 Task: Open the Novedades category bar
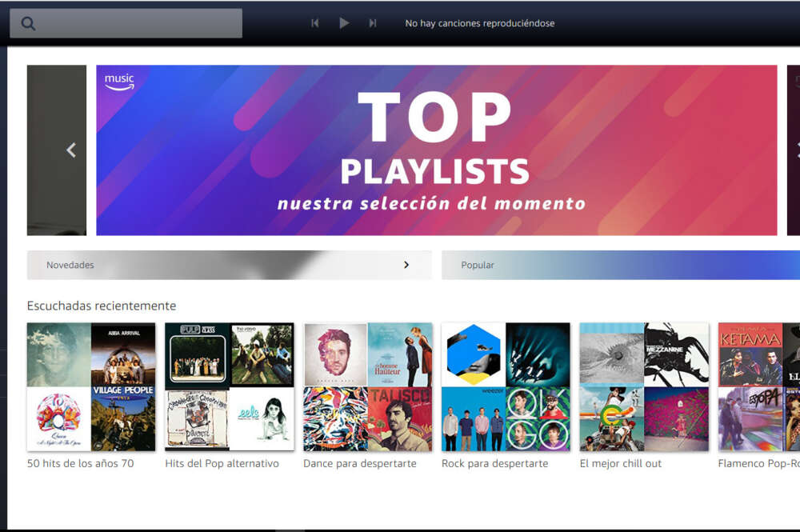coord(229,265)
